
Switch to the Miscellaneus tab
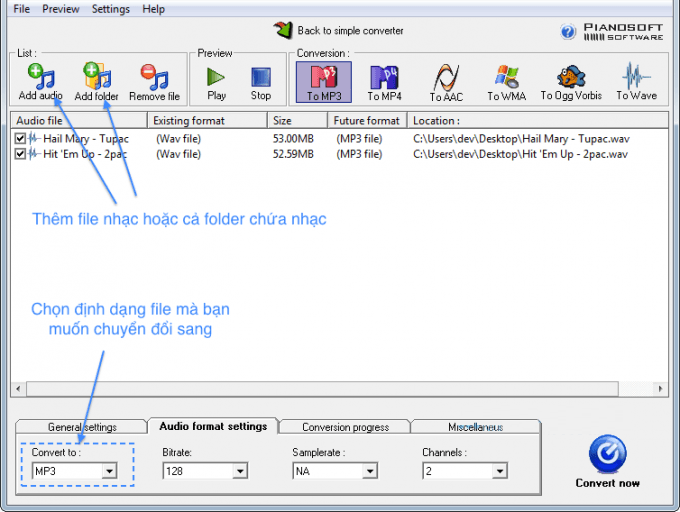(x=475, y=427)
